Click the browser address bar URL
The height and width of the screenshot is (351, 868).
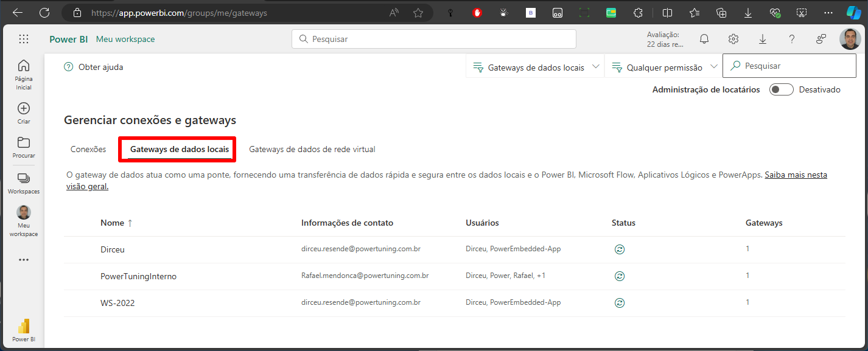[x=179, y=13]
